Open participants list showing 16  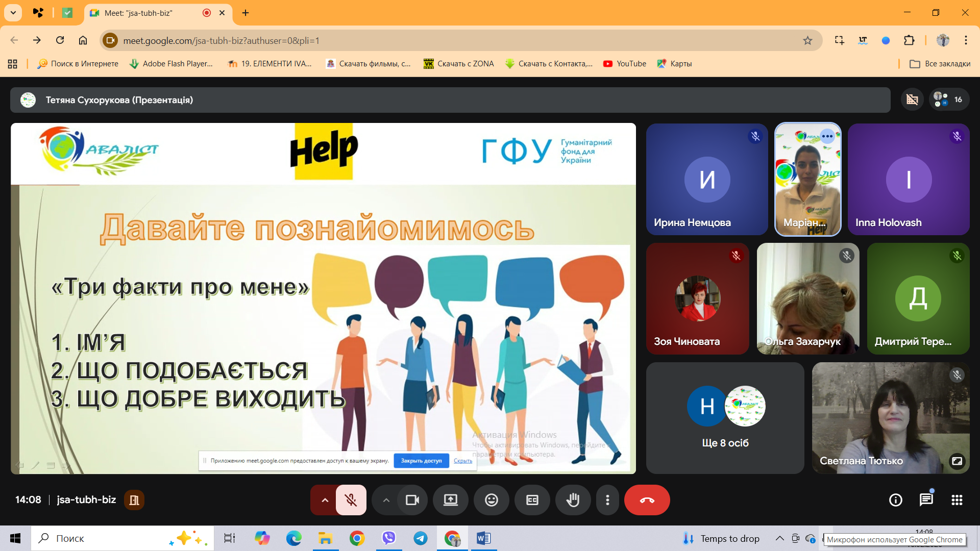[948, 99]
